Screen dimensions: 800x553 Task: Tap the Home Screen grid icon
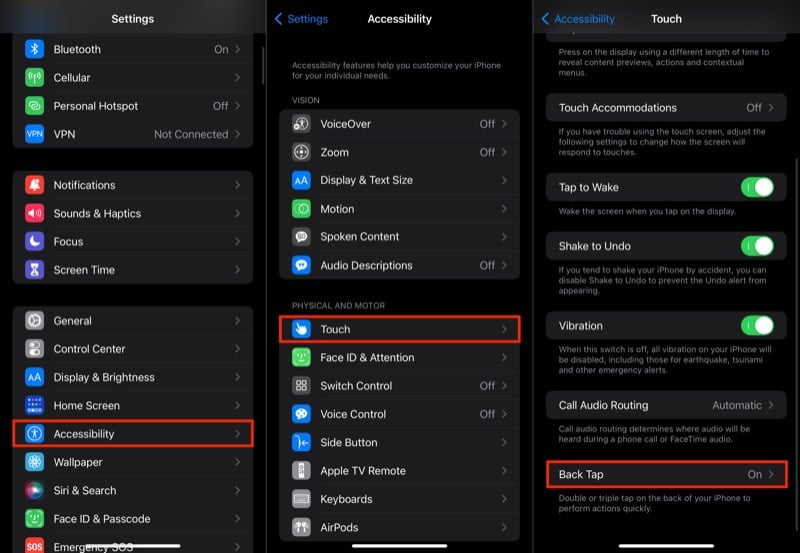click(x=35, y=406)
